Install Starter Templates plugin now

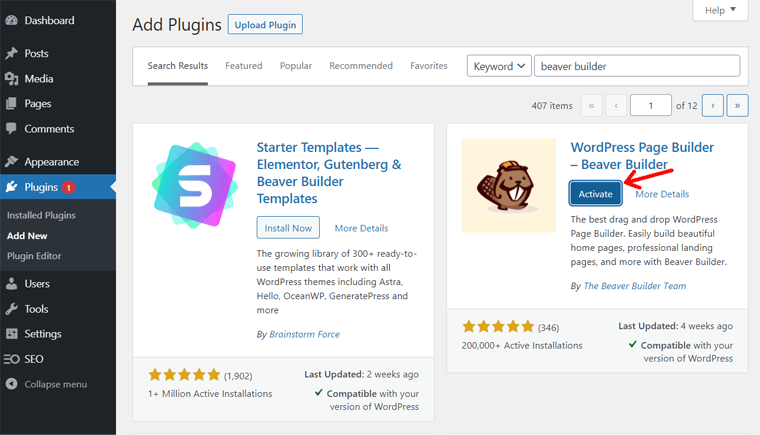click(288, 228)
